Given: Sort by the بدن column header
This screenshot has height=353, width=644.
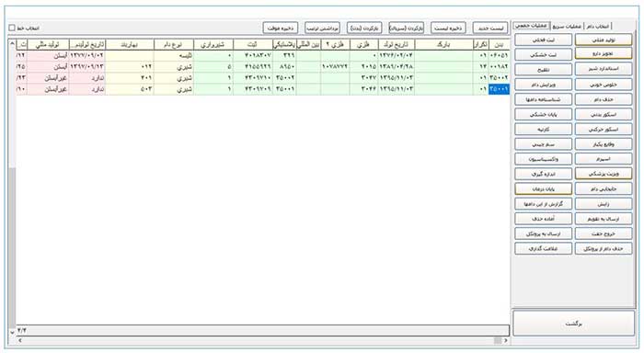Looking at the screenshot, I should [x=499, y=44].
